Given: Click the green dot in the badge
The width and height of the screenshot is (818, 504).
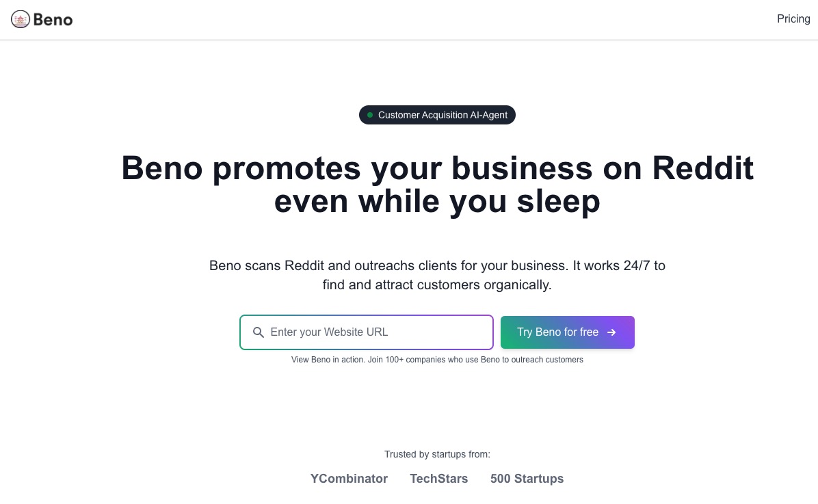Looking at the screenshot, I should (x=370, y=115).
